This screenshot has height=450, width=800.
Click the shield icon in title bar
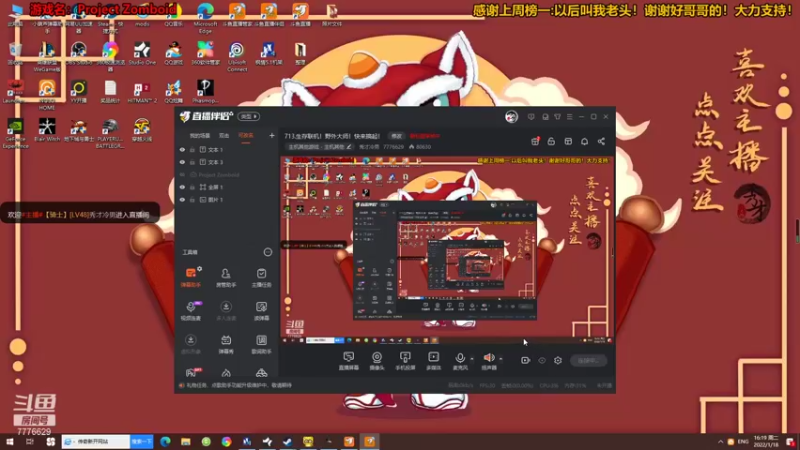pos(531,117)
